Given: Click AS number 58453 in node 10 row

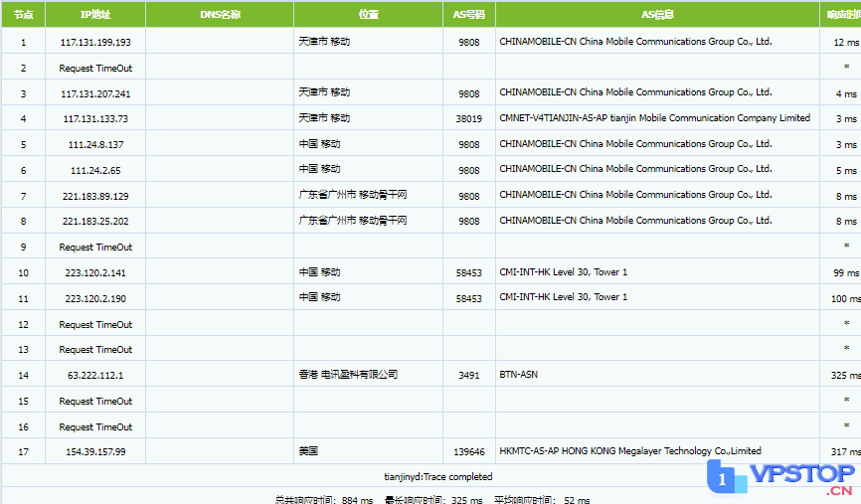Looking at the screenshot, I should (469, 272).
